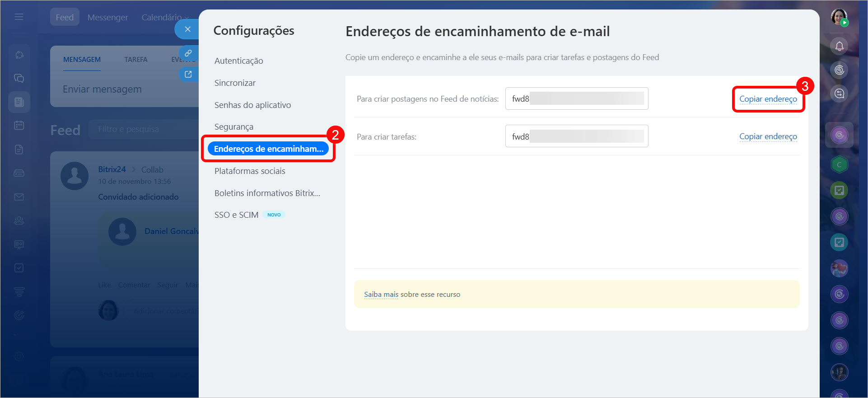Click the Saiba mais link

[x=381, y=295]
